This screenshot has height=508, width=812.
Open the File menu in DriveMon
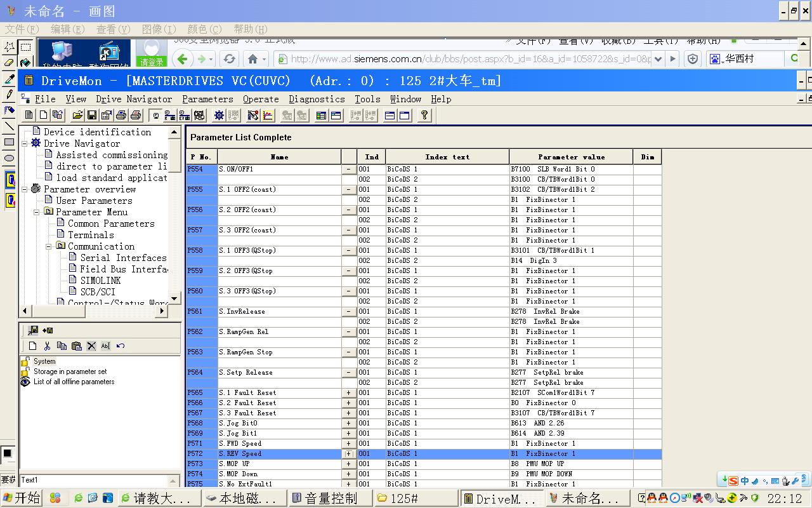pos(45,99)
